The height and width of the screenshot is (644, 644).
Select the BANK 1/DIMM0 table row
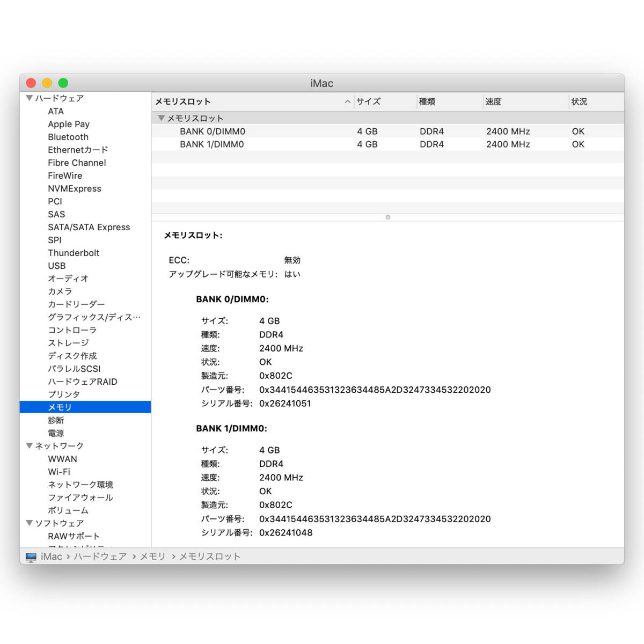point(388,144)
